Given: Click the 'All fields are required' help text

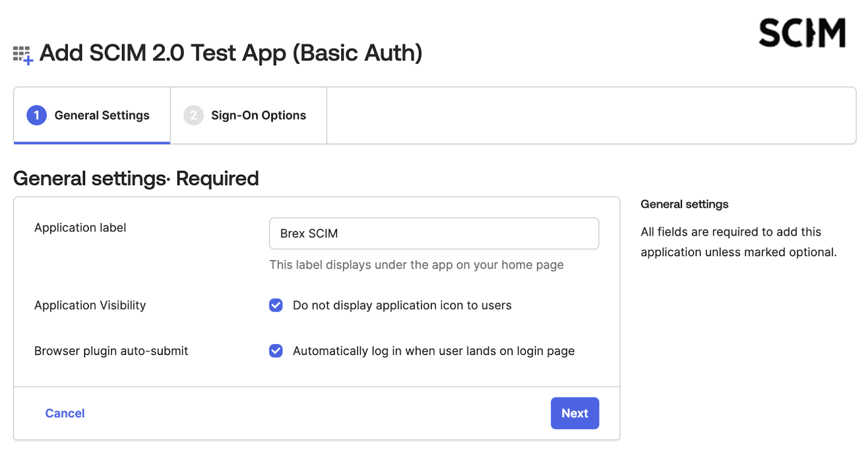Looking at the screenshot, I should pyautogui.click(x=738, y=242).
